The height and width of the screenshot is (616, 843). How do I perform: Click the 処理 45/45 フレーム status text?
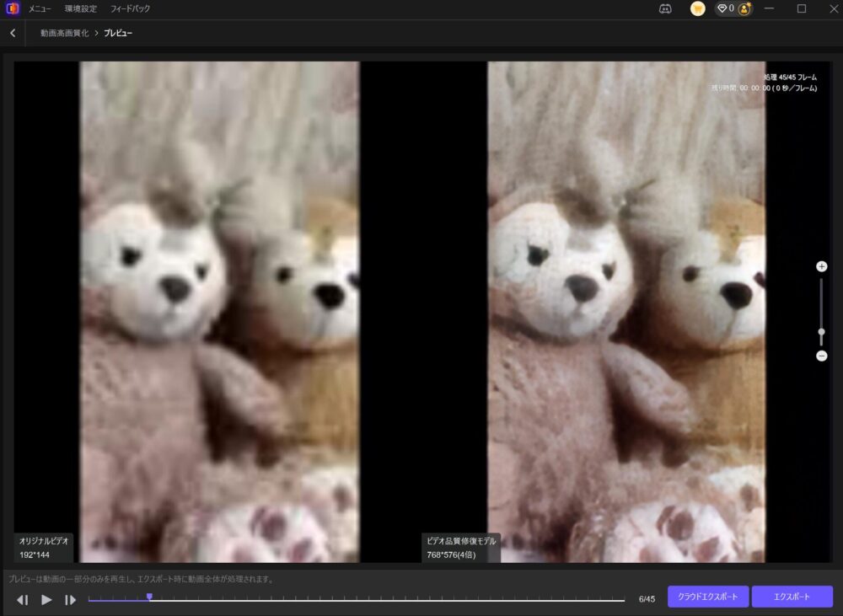click(790, 78)
